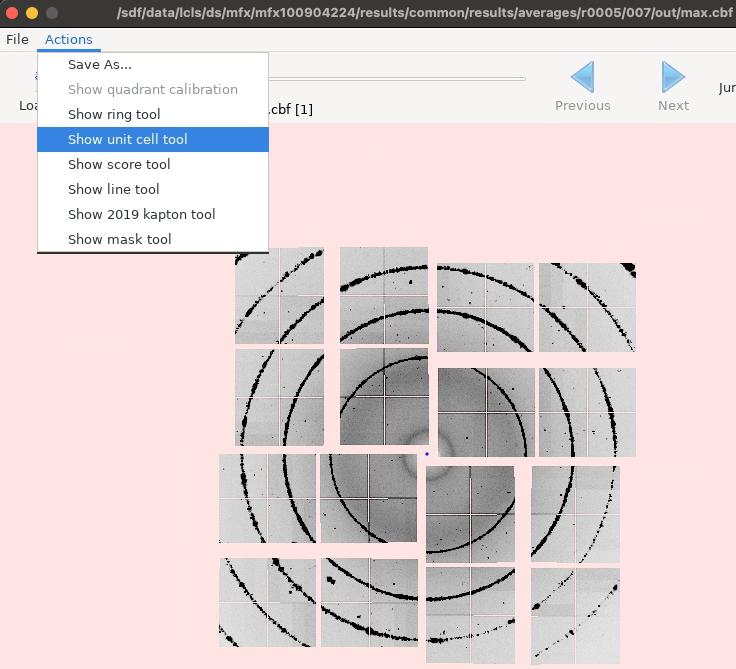736x669 pixels.
Task: Close the open Actions menu
Action: tap(69, 39)
